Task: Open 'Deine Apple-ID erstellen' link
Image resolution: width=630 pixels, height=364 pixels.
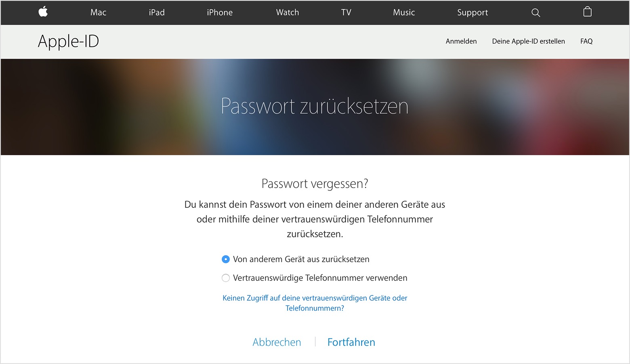Action: coord(528,41)
